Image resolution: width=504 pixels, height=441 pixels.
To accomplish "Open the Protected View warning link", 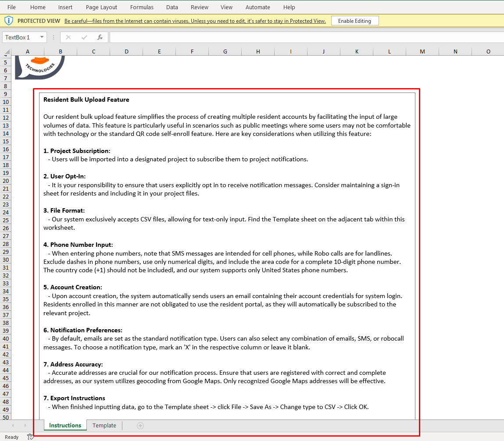I will [195, 21].
